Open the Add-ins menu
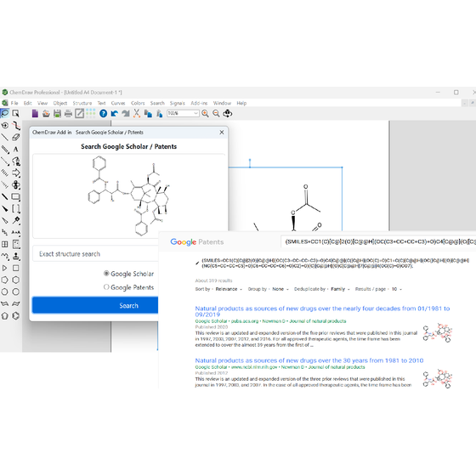This screenshot has width=476, height=476. pyautogui.click(x=199, y=103)
